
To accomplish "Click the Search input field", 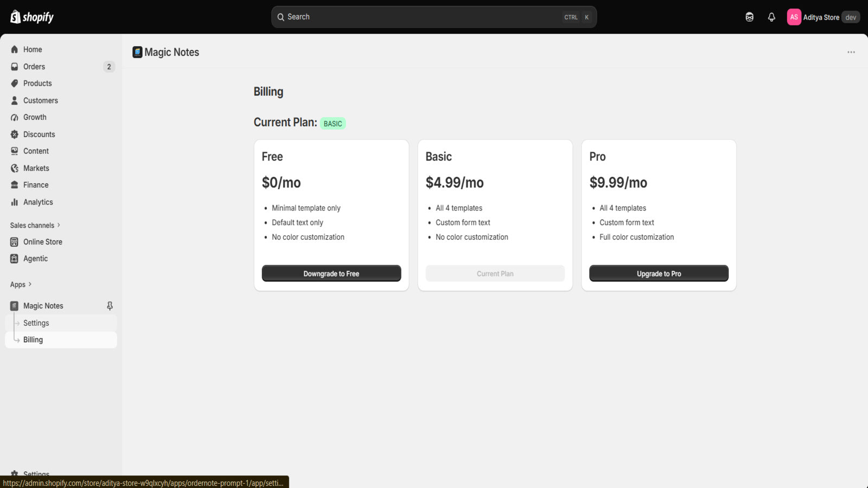I will tap(434, 17).
